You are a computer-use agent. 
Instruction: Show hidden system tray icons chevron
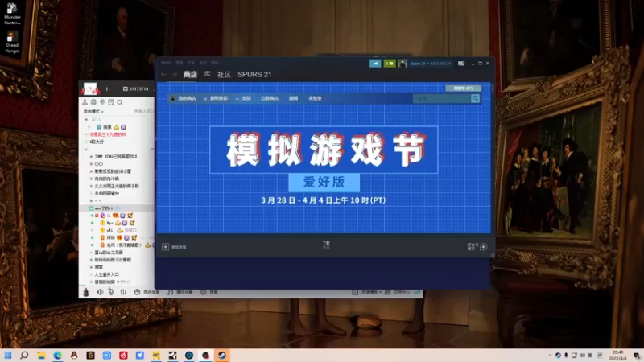point(550,355)
